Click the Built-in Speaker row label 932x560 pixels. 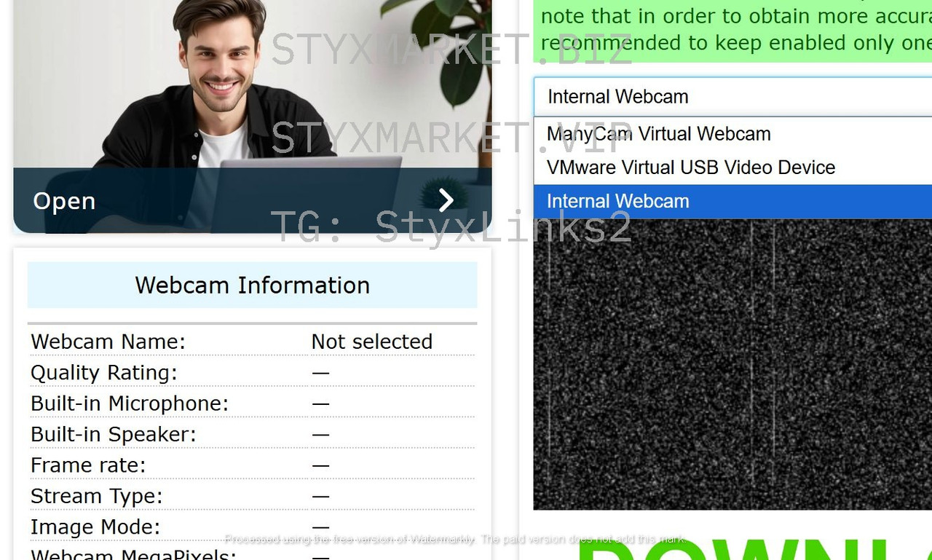(x=113, y=435)
